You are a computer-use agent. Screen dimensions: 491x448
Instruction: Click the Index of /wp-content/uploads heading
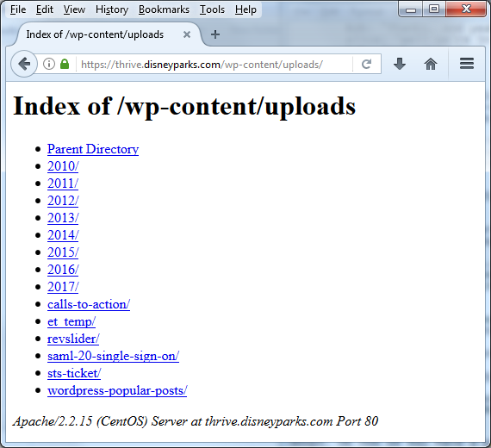click(184, 107)
